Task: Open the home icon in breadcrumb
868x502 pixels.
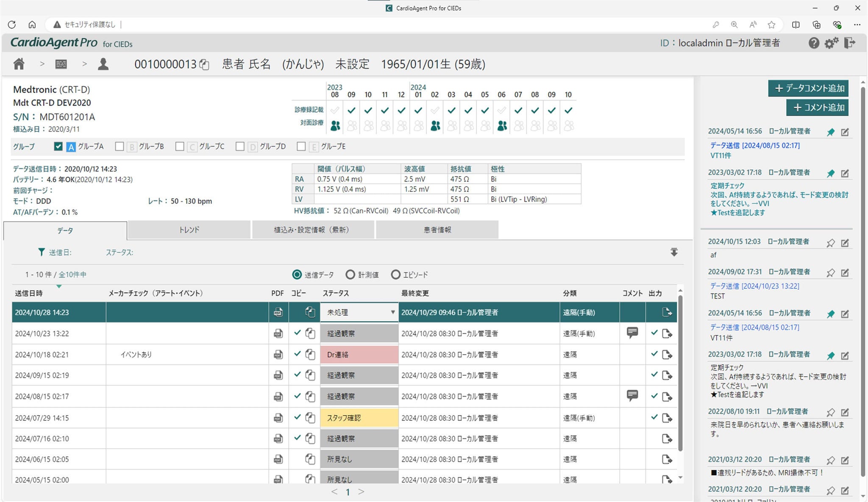Action: [19, 64]
